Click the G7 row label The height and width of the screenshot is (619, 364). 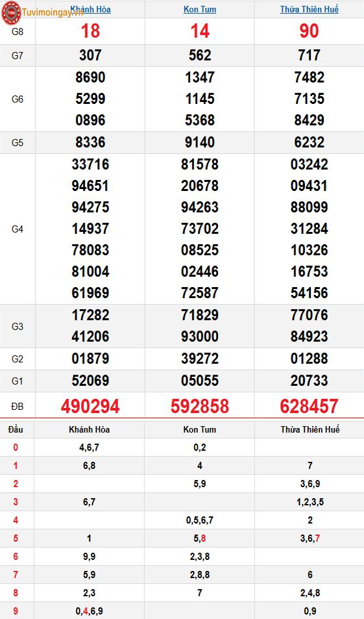[18, 56]
